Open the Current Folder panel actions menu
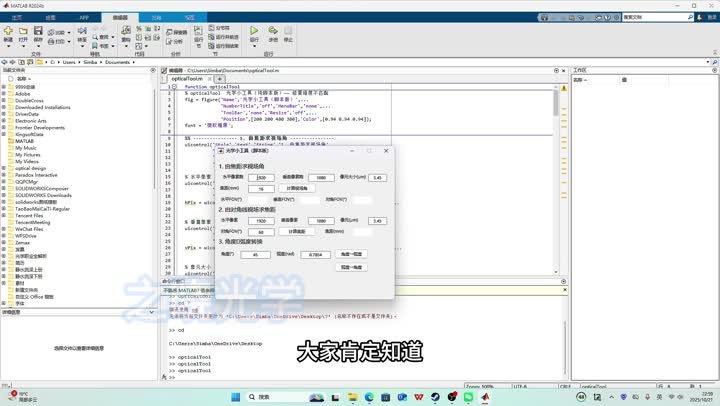 click(153, 70)
